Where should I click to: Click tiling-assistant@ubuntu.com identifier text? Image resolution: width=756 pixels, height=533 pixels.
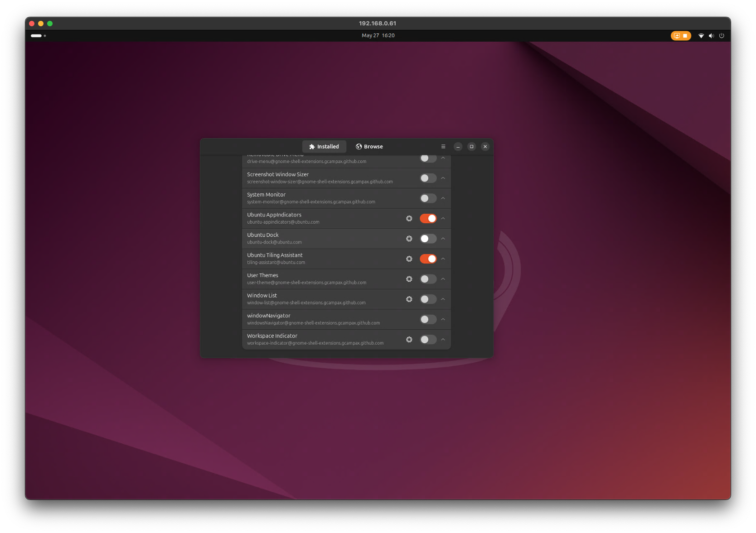(x=276, y=263)
